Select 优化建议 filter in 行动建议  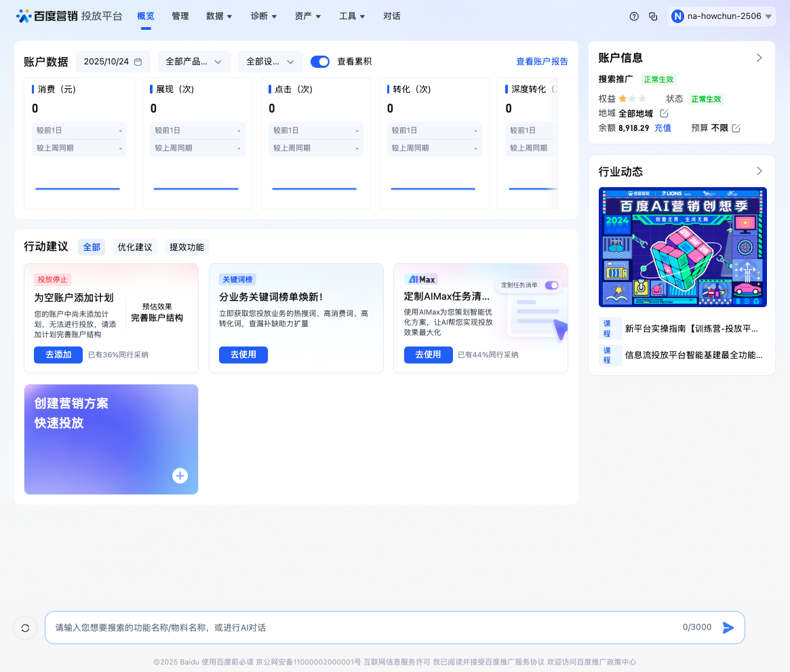click(x=134, y=247)
